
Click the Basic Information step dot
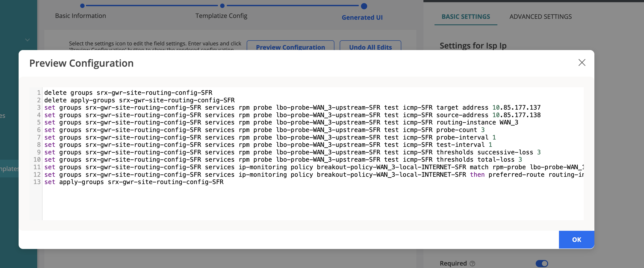click(x=82, y=6)
